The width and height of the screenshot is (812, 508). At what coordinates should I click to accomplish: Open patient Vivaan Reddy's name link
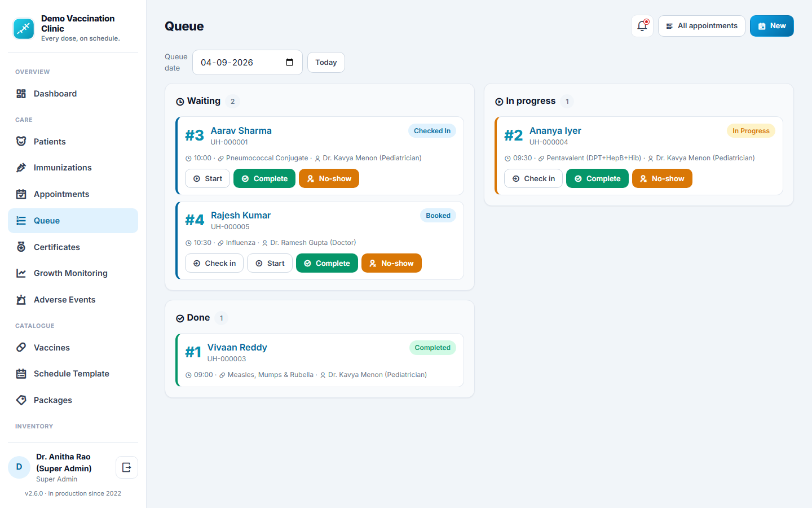point(237,347)
